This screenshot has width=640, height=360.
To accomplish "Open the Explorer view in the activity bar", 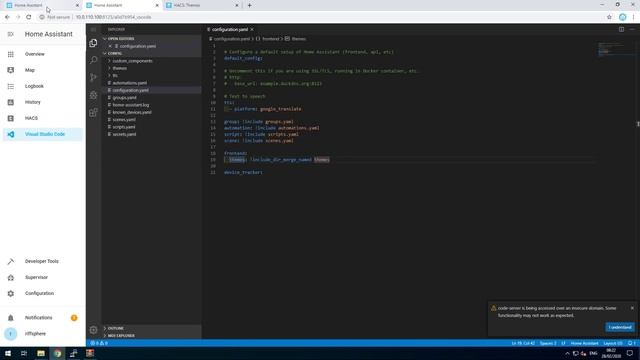I will (93, 43).
